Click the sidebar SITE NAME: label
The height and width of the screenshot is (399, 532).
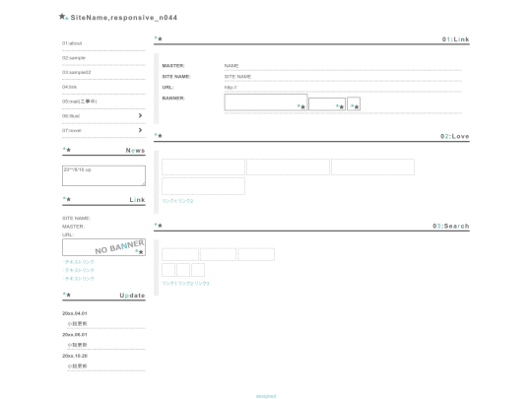click(x=76, y=218)
